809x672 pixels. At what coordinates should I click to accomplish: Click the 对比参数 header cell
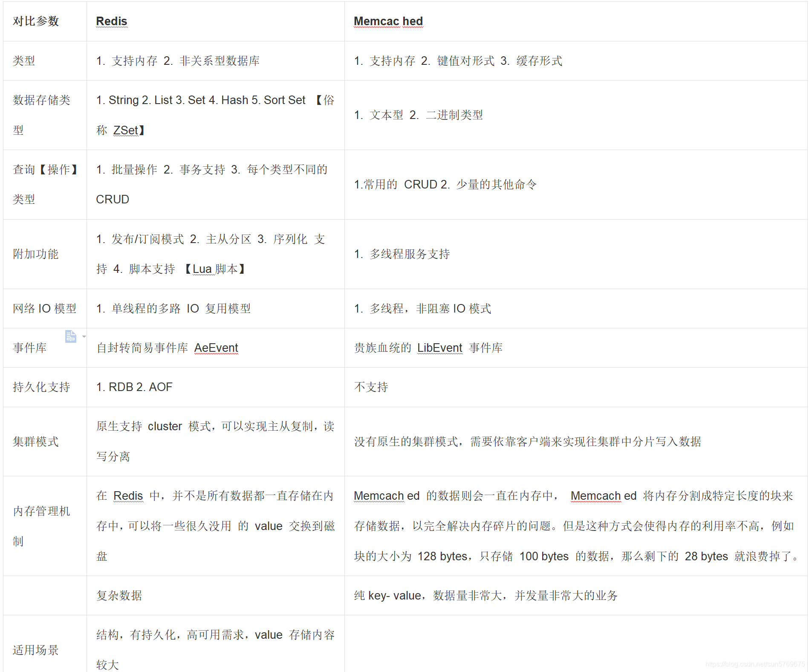(36, 20)
